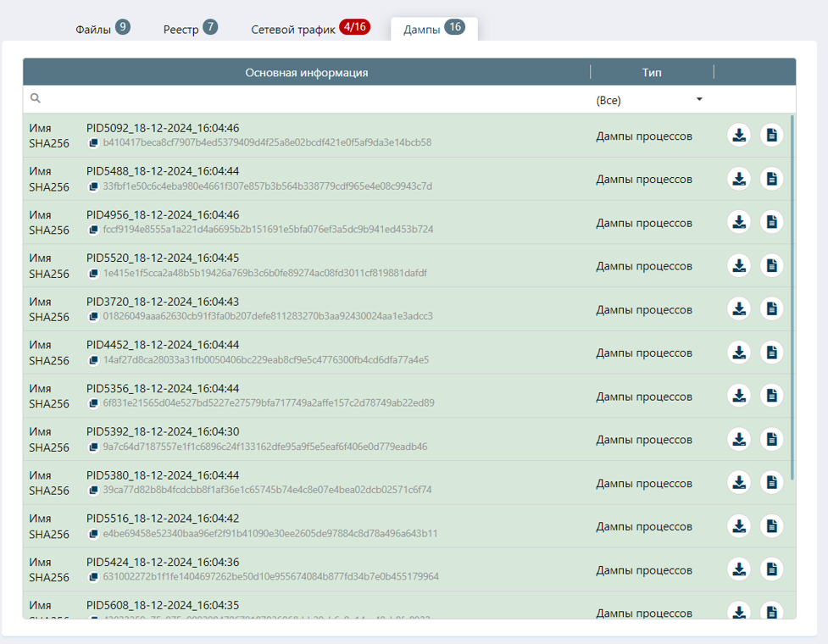Screen dimensions: 828x644
Task: Open report for PID5520 dump
Action: (x=771, y=266)
